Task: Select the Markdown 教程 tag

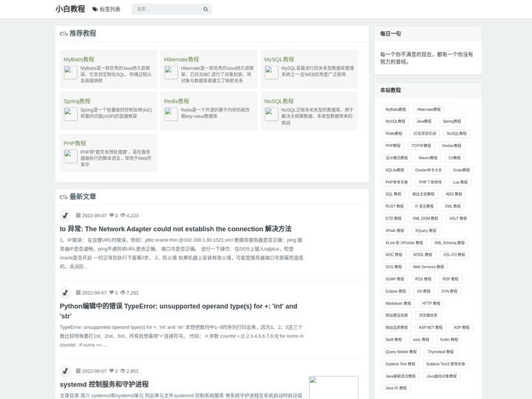Action: (x=398, y=304)
